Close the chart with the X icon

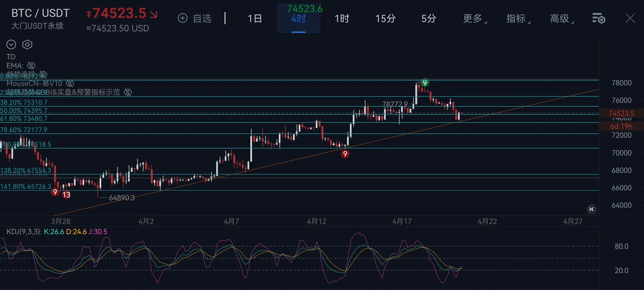click(630, 19)
